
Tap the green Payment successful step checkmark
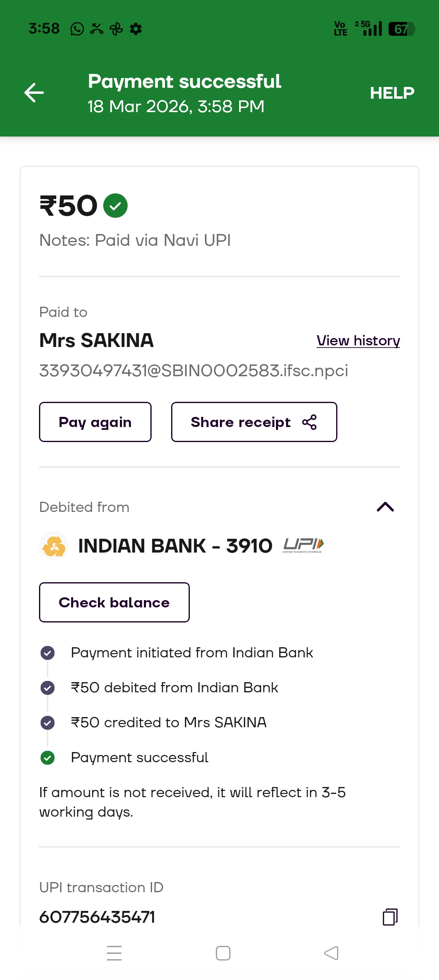click(x=48, y=758)
